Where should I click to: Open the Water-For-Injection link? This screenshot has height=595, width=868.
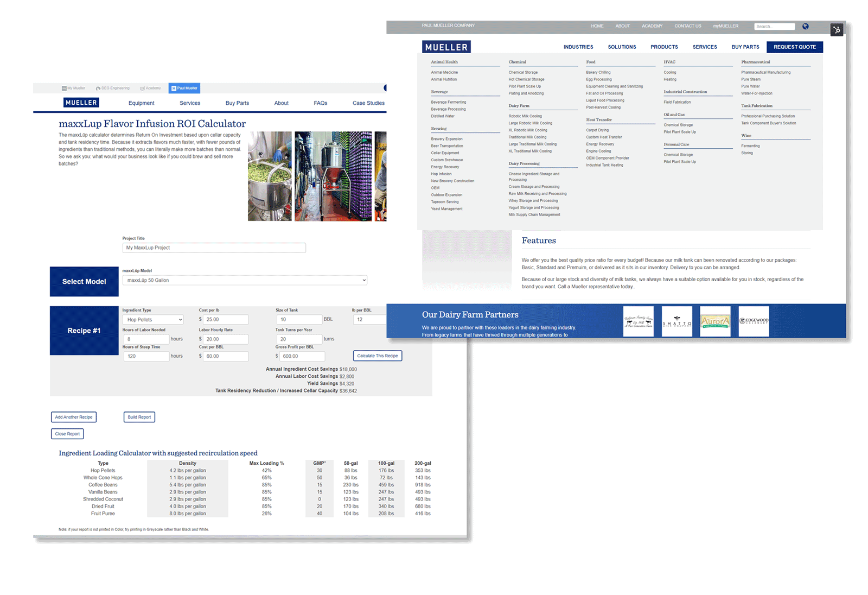[757, 93]
